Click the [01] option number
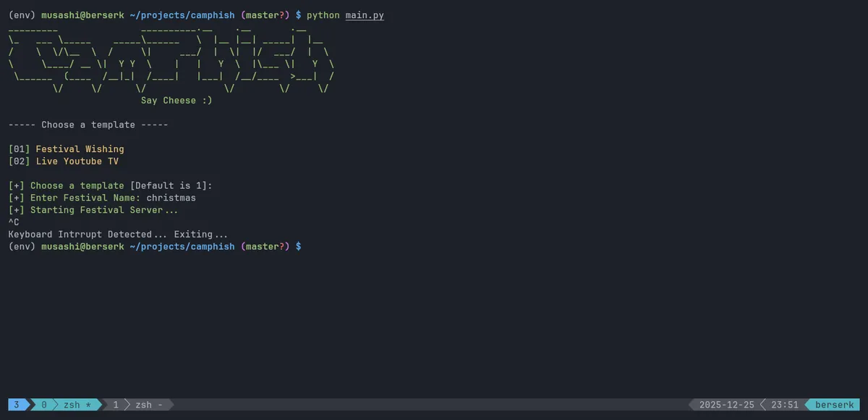 pos(20,149)
